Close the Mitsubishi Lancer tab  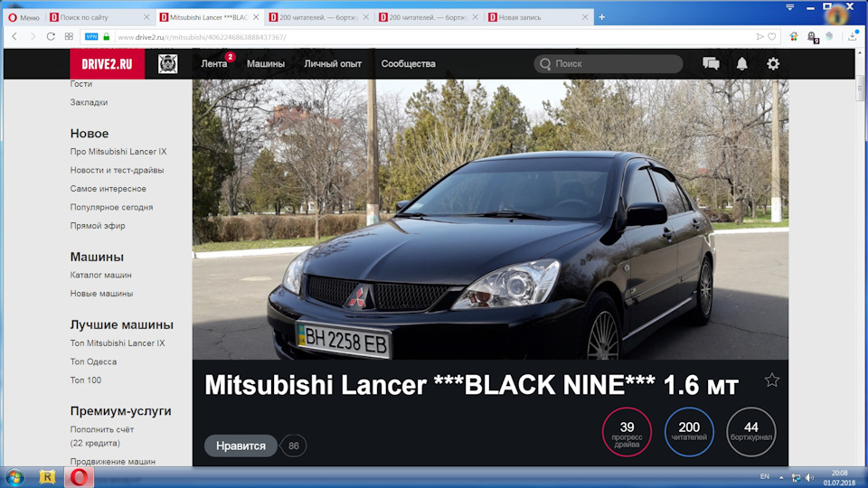click(256, 18)
